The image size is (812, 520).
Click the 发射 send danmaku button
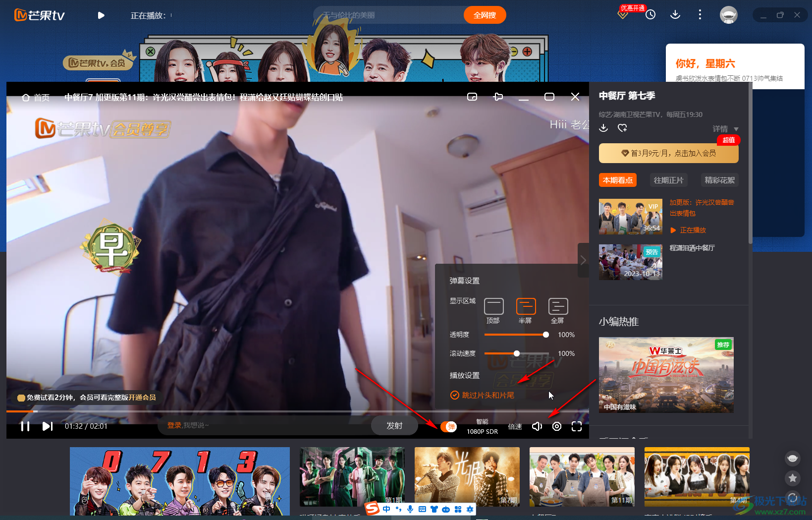pos(394,426)
